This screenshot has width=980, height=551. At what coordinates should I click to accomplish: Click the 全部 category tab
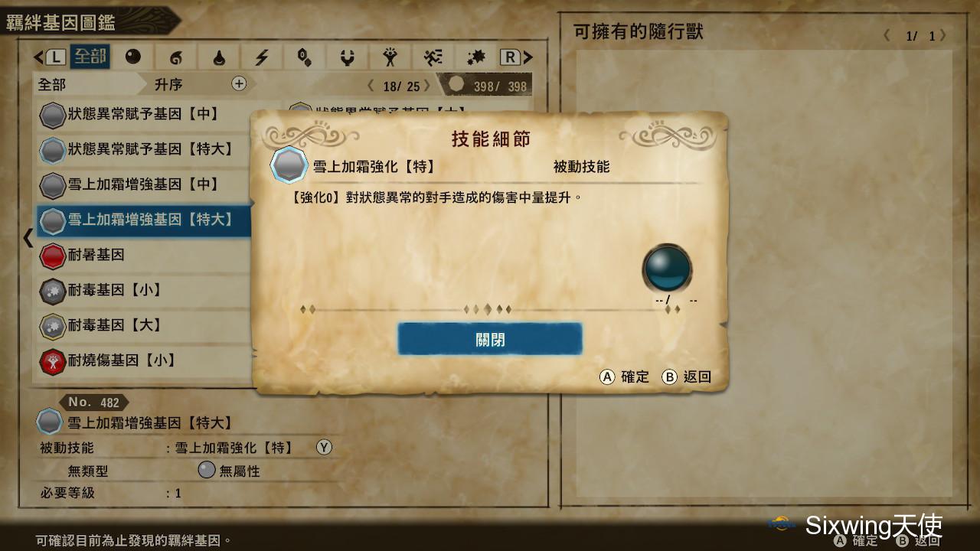(x=90, y=57)
